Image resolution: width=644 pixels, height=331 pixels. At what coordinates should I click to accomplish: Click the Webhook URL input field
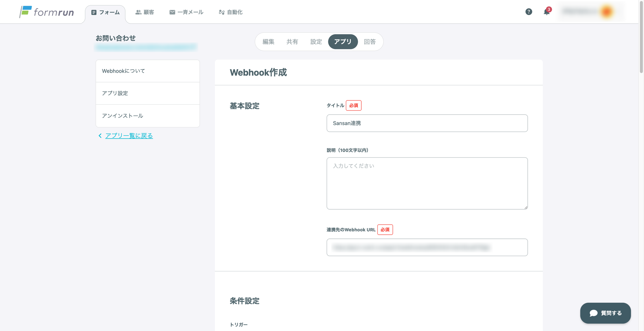pyautogui.click(x=427, y=247)
